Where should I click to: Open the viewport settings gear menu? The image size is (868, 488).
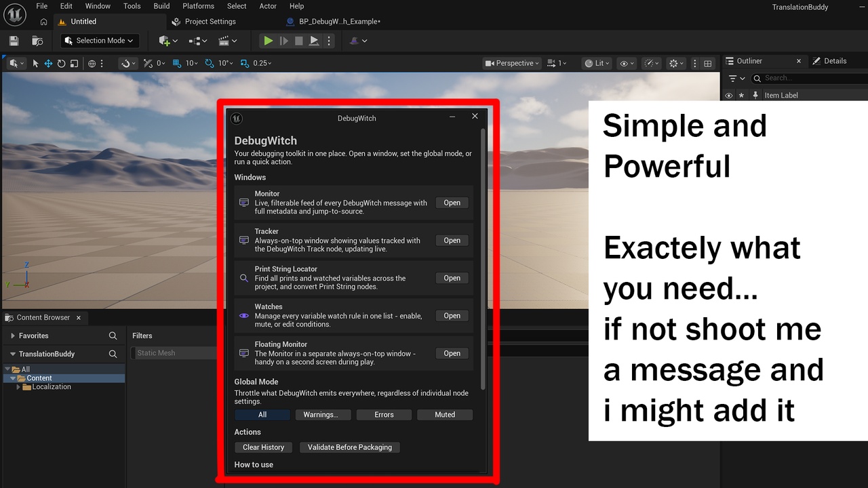pyautogui.click(x=676, y=63)
